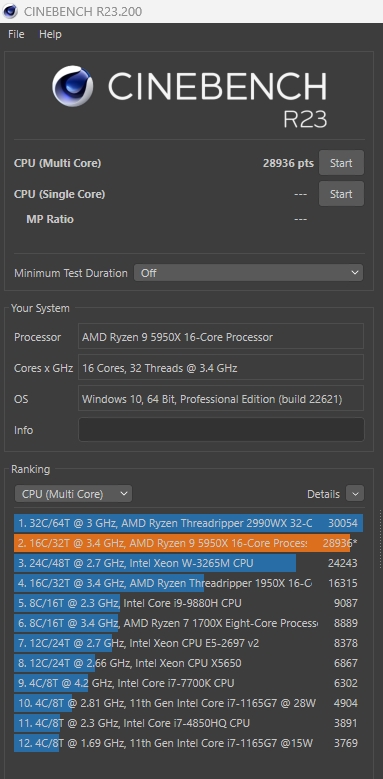Screen dimensions: 383x779
Task: Start the CPU Multi Core test
Action: (341, 163)
